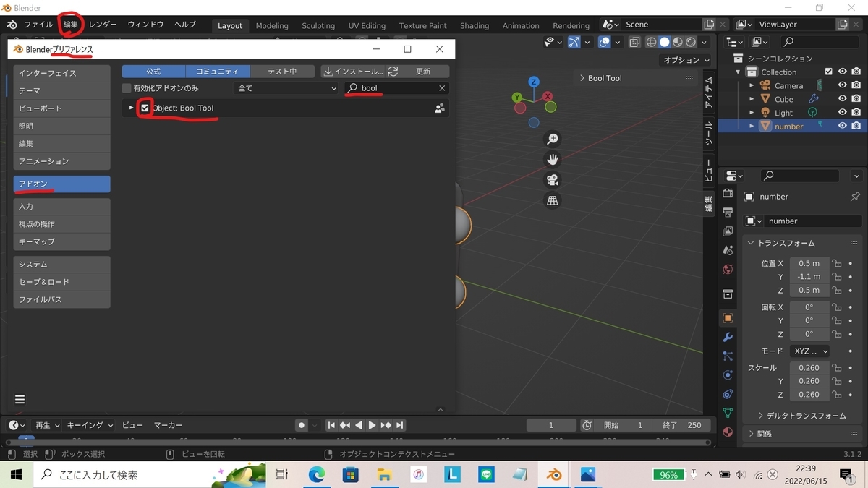Select wireframe viewport shading mode
This screenshot has width=868, height=488.
tap(651, 42)
